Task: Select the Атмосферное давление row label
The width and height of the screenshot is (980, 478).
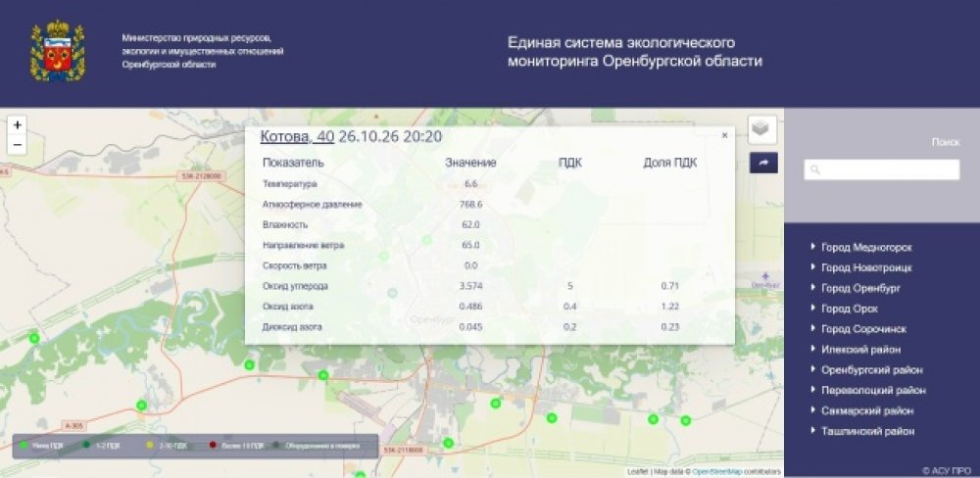Action: 313,205
